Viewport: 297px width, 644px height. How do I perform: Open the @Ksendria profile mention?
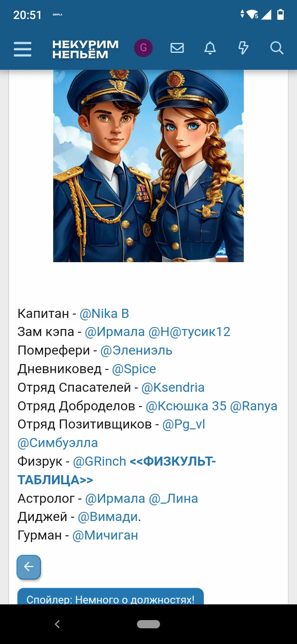click(x=173, y=388)
